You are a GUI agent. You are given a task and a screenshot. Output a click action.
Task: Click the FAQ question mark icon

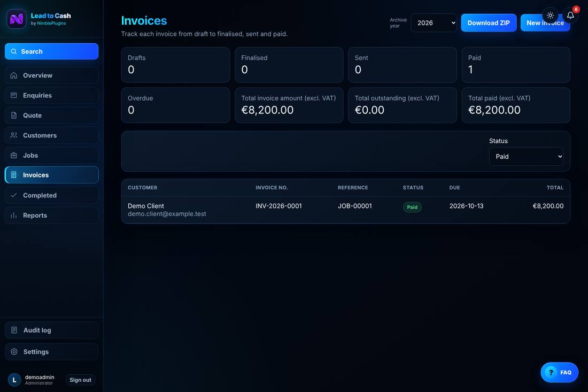pyautogui.click(x=551, y=372)
